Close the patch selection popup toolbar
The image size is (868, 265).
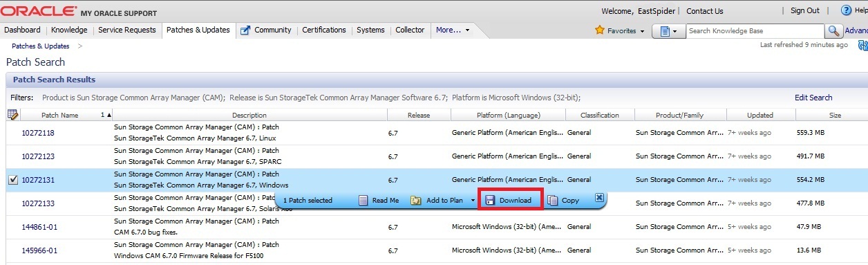[599, 198]
